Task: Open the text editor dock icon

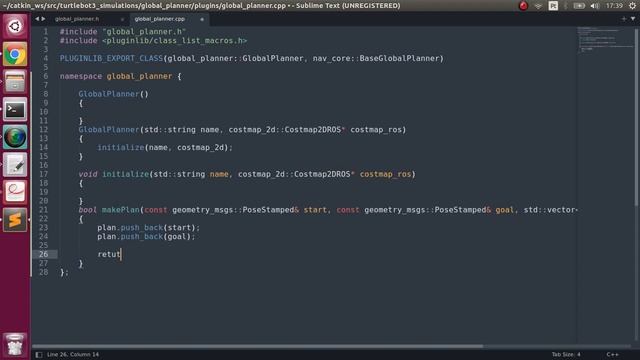Action: point(15,164)
